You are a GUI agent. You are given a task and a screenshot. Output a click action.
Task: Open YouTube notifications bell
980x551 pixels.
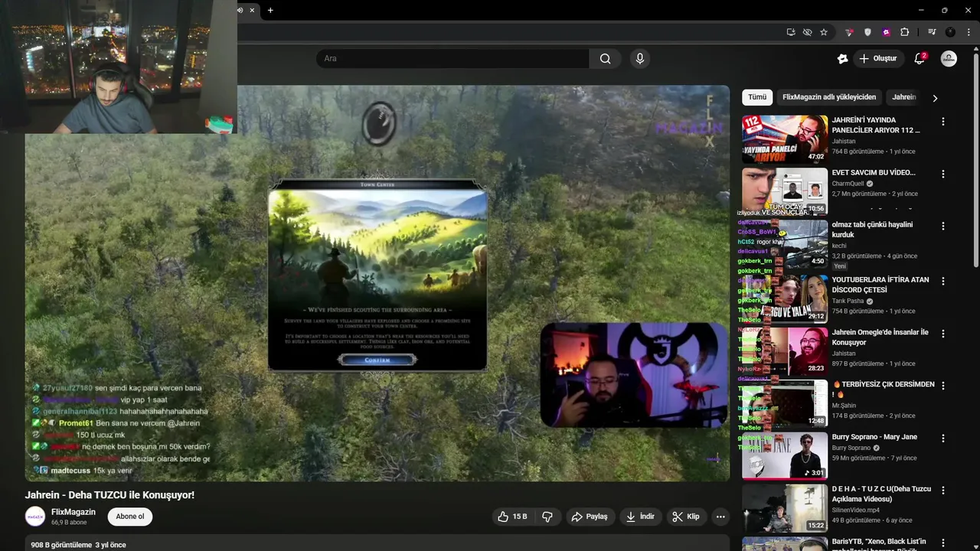click(920, 58)
